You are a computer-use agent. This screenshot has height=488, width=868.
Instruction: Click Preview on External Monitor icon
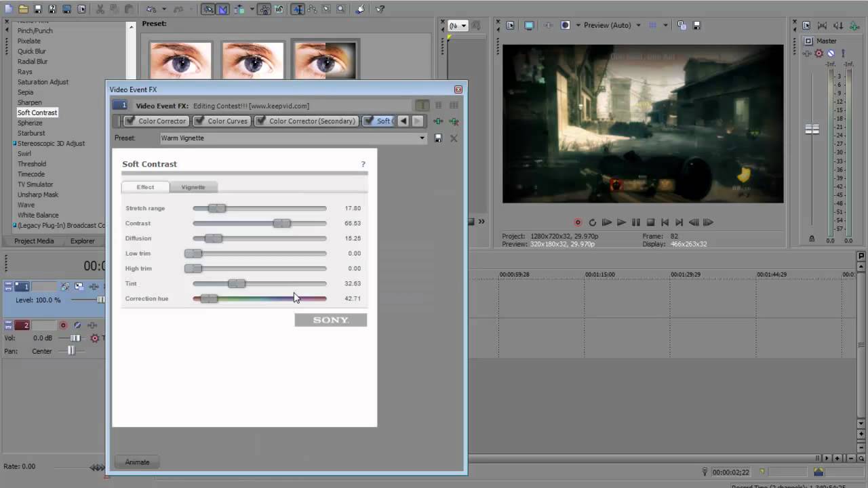tap(529, 25)
